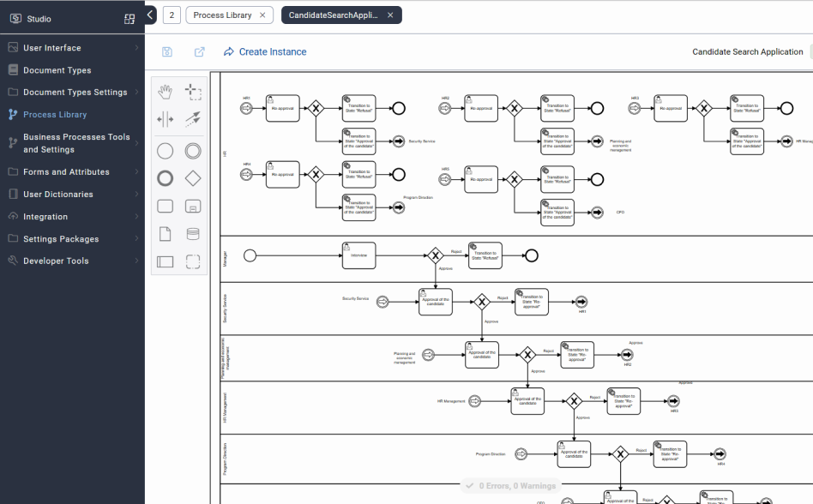The image size is (813, 504).
Task: Click the Document Types book icon
Action: point(14,70)
